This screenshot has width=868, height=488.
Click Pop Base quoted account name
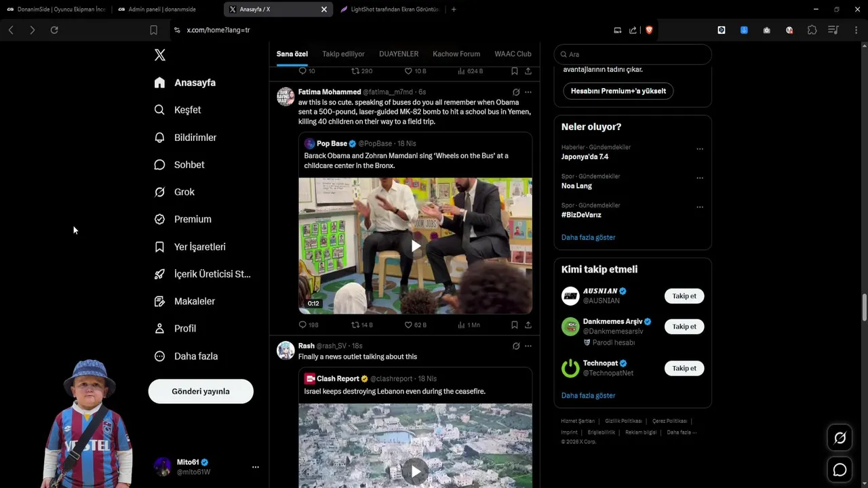332,144
